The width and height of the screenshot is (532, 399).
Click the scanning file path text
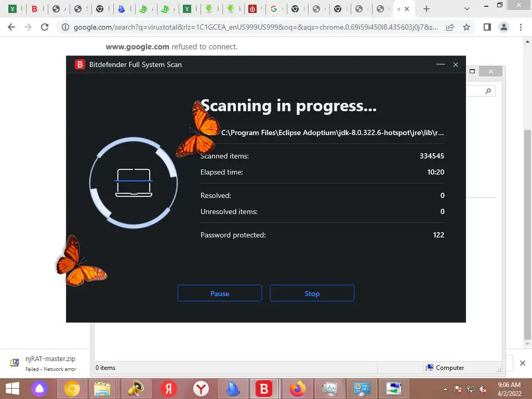coord(332,132)
